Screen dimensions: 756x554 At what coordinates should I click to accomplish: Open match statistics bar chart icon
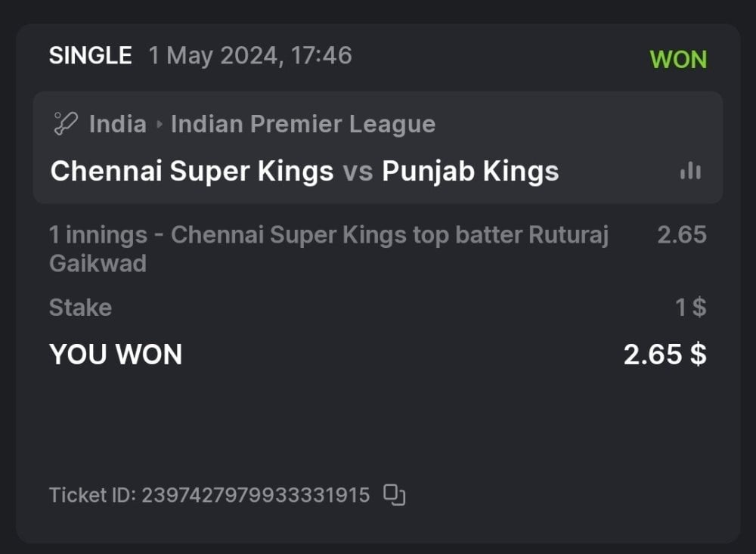pyautogui.click(x=690, y=172)
